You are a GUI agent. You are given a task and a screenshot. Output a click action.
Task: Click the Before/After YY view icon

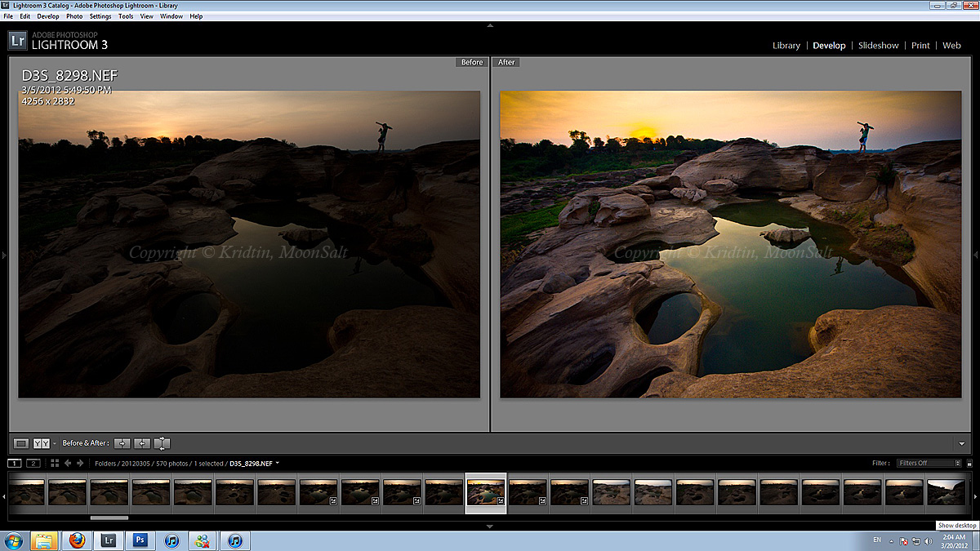click(x=42, y=443)
